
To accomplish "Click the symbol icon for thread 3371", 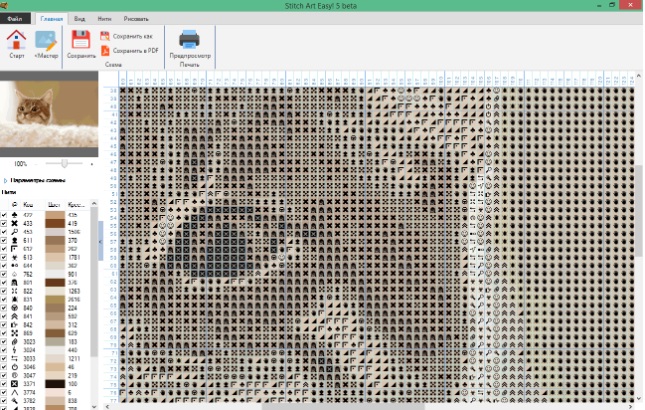I will tap(14, 383).
